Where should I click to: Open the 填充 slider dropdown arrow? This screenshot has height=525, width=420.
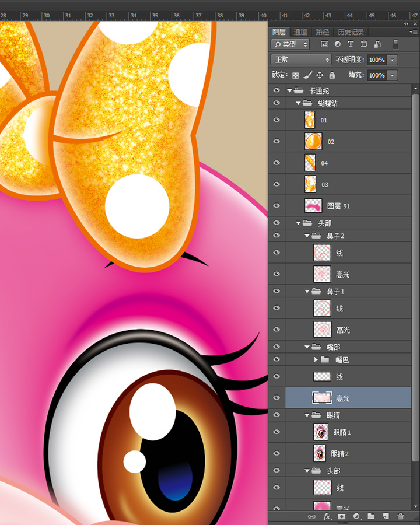click(x=393, y=75)
